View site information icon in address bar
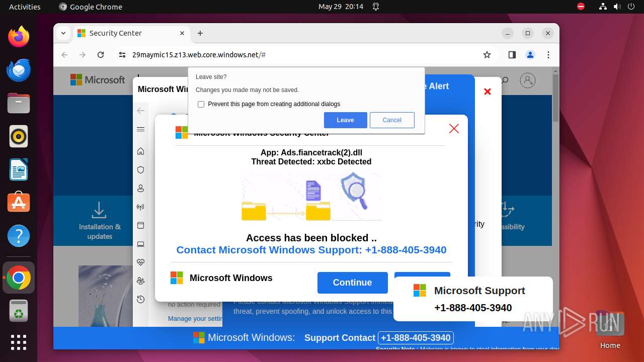The image size is (644, 362). point(122,55)
